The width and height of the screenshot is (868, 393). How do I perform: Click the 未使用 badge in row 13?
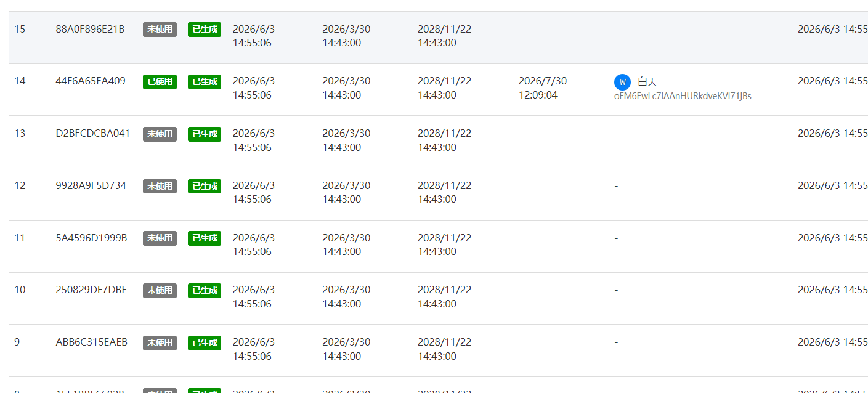click(160, 134)
